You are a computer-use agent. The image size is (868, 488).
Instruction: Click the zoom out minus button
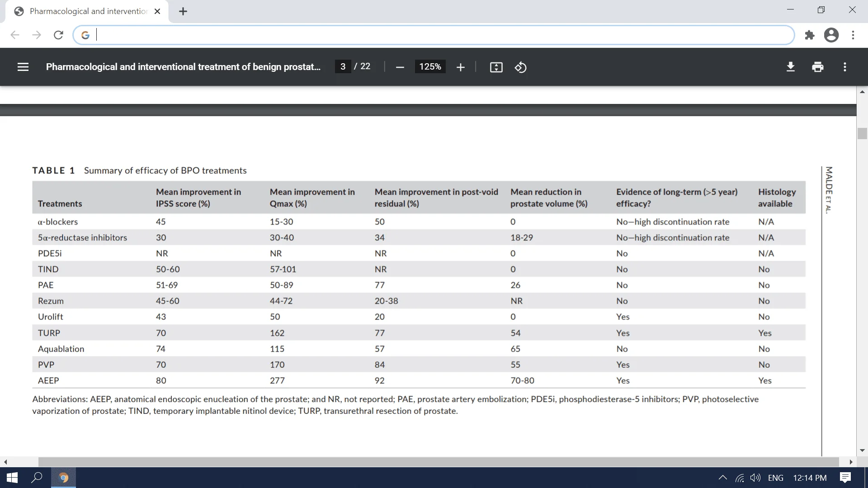click(x=400, y=67)
